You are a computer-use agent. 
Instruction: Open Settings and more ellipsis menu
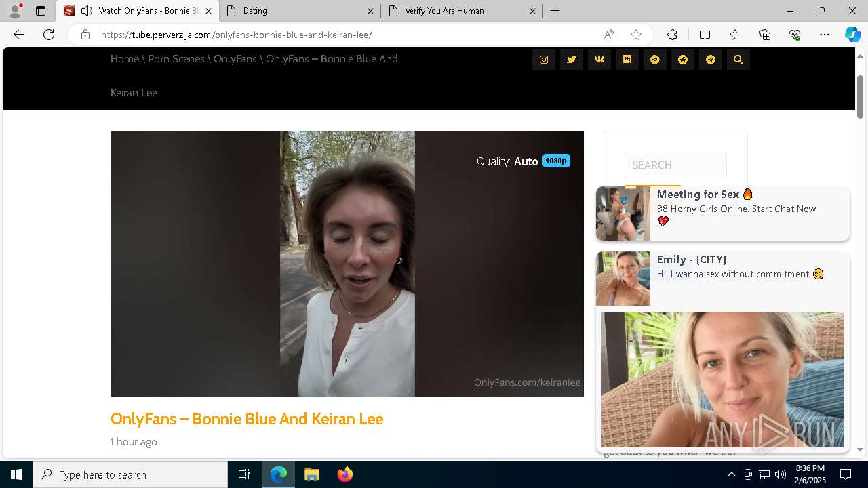point(825,35)
